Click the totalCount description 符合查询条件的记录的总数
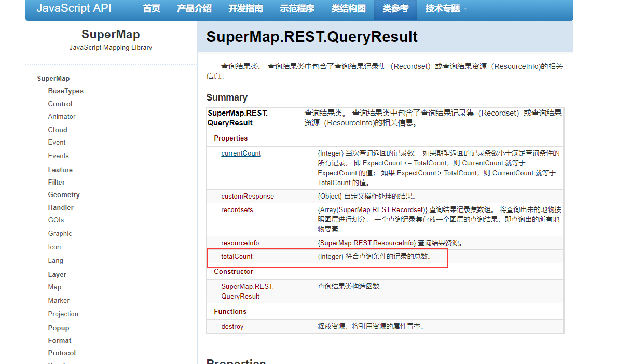 tap(388, 256)
